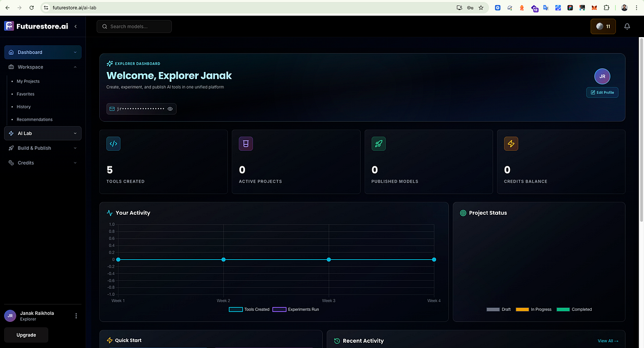Click the Workspace briefcase icon

tap(11, 67)
